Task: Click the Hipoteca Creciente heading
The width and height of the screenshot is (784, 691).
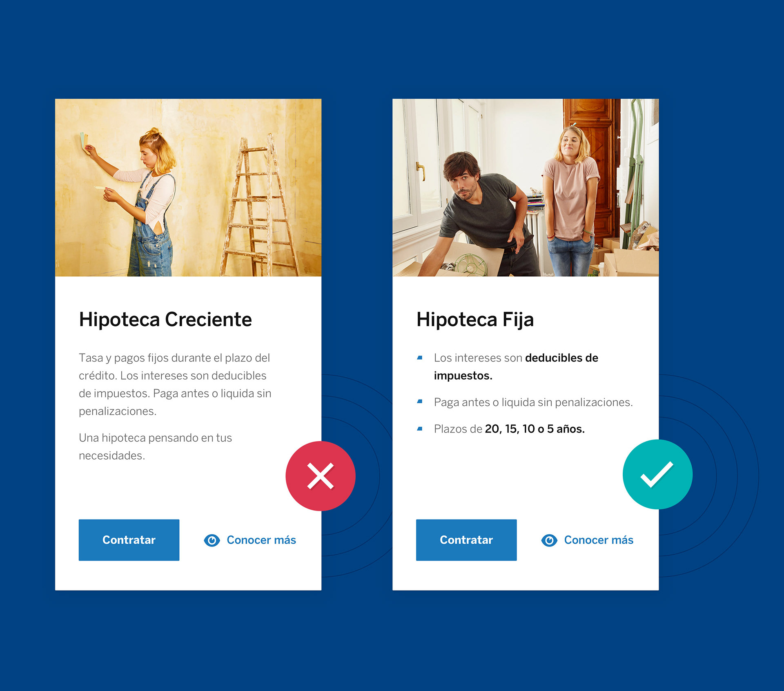Action: (165, 320)
